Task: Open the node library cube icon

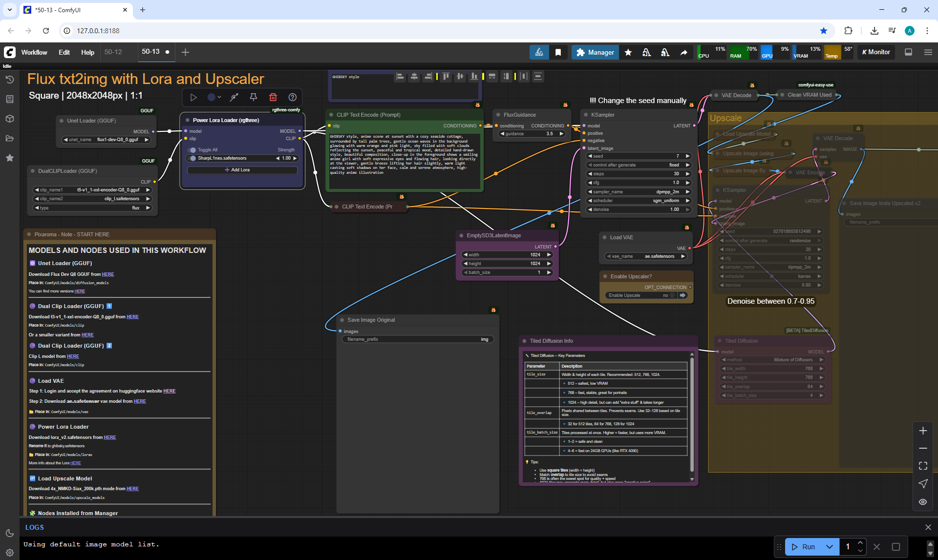Action: point(9,119)
